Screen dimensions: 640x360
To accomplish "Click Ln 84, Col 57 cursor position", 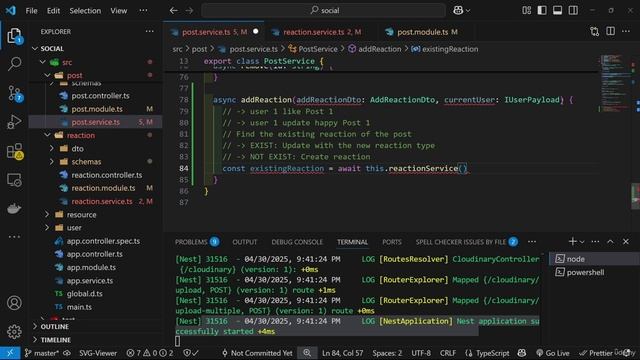I will click(342, 353).
